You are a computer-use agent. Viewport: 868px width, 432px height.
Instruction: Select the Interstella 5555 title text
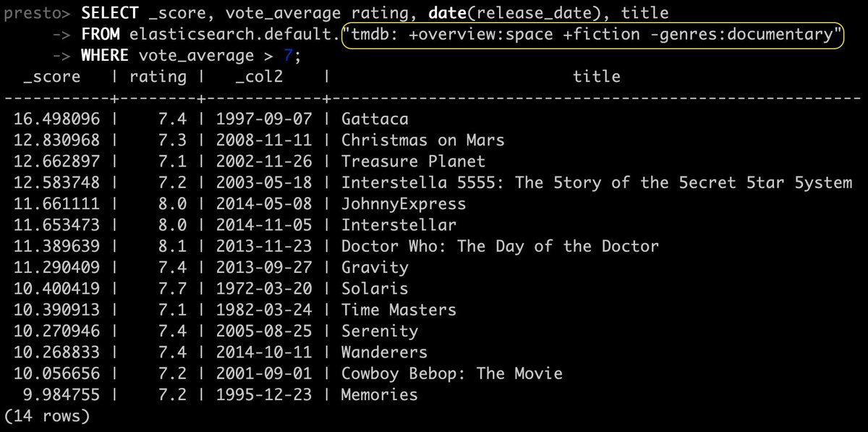click(x=597, y=182)
